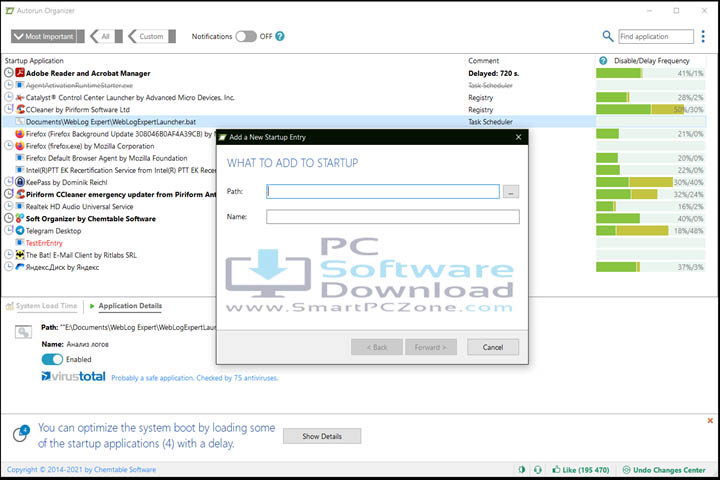
Task: Open the Undo Changes Center
Action: coord(664,470)
